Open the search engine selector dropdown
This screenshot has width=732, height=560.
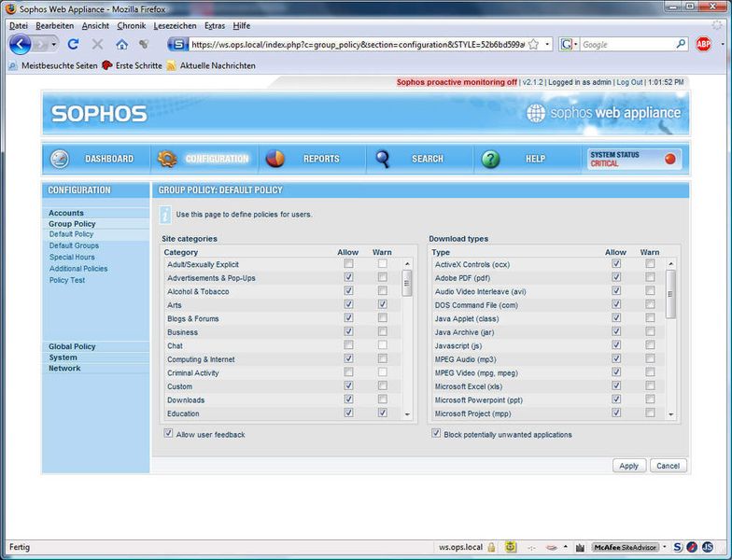tap(575, 45)
